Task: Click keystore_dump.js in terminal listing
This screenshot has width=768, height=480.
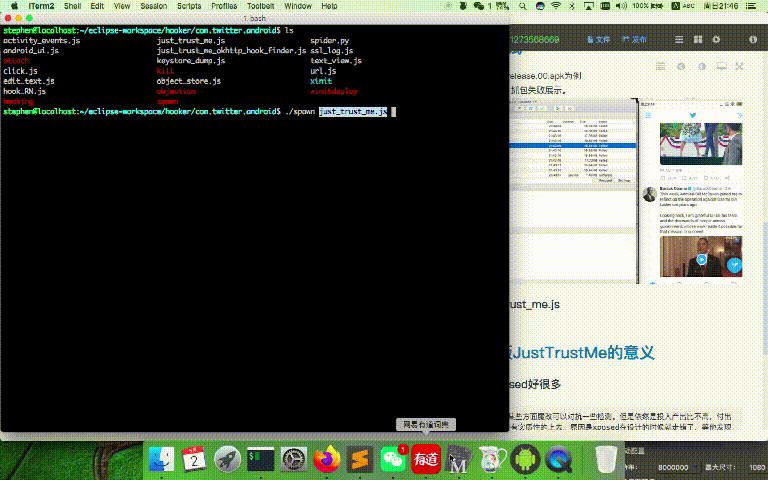Action: (x=191, y=61)
